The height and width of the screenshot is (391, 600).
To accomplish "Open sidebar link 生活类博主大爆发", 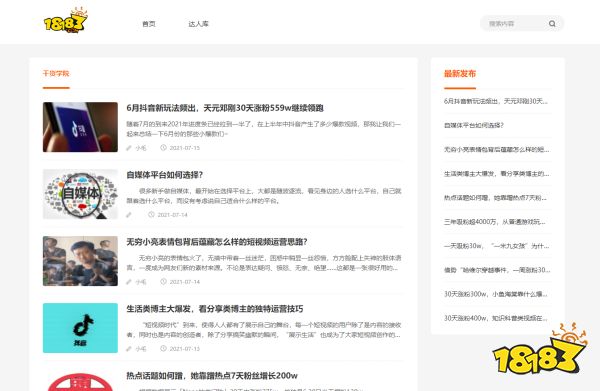I will (496, 173).
